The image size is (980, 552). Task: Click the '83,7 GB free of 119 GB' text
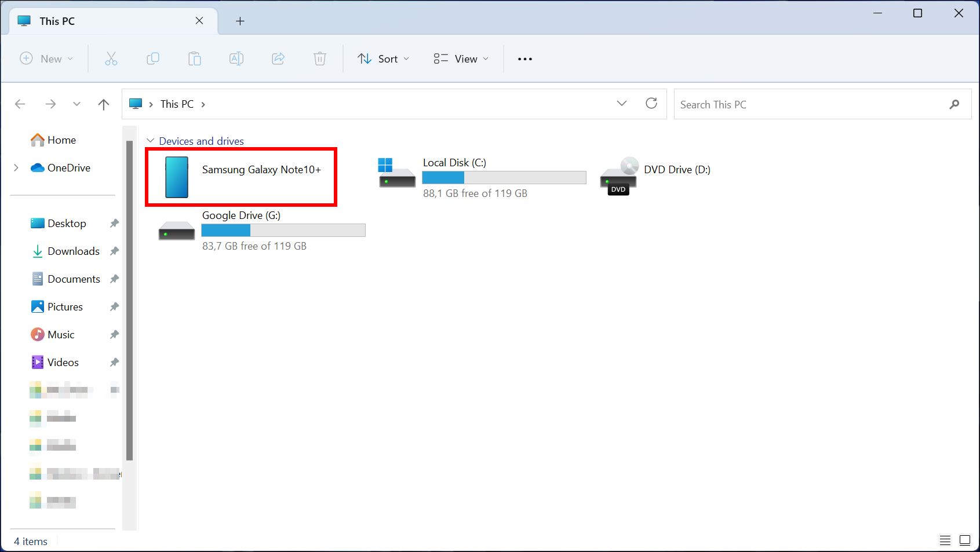pos(254,246)
